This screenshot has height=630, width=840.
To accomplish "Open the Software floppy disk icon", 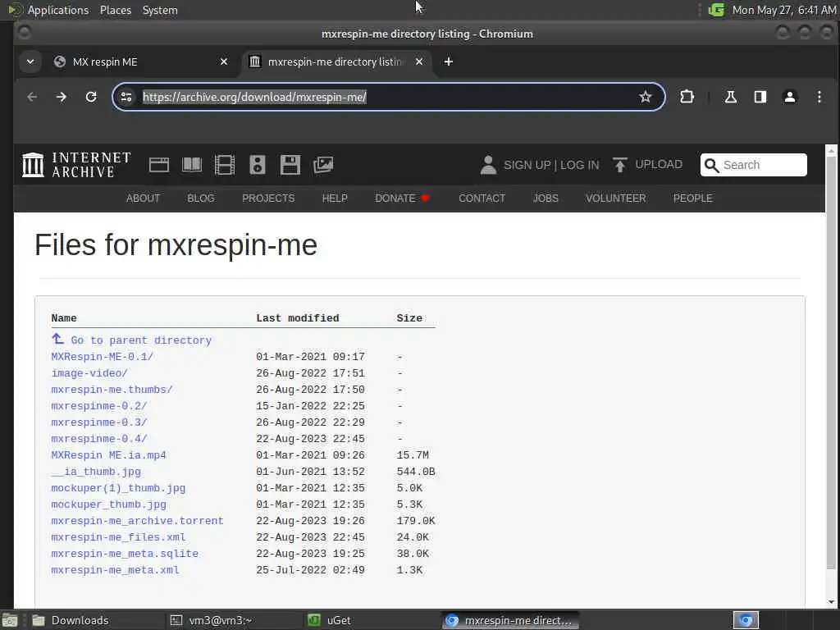I will click(290, 164).
